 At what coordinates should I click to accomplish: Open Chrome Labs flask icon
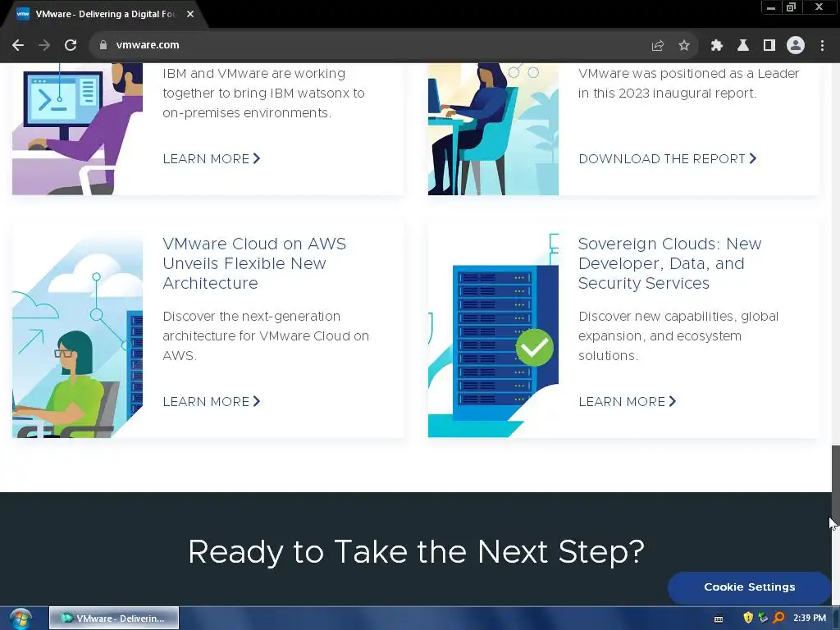[x=742, y=45]
